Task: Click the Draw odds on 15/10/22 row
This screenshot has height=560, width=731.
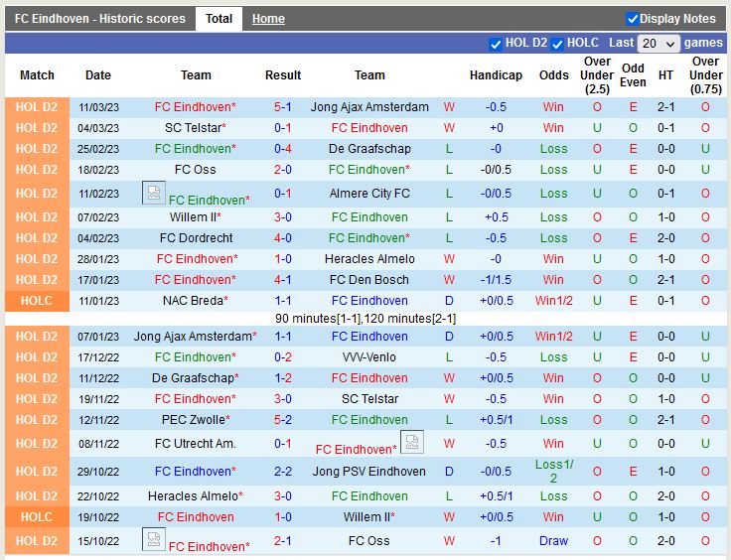Action: (x=553, y=541)
